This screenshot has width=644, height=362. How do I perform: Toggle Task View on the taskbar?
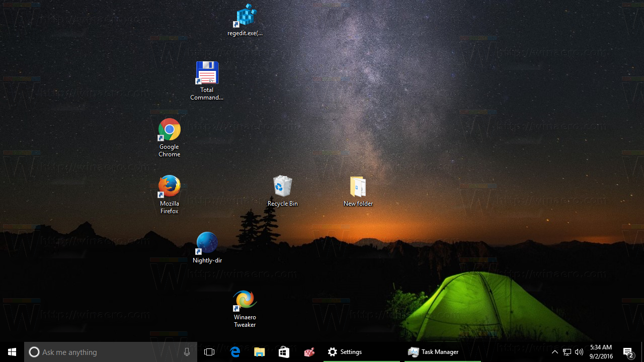click(x=209, y=351)
